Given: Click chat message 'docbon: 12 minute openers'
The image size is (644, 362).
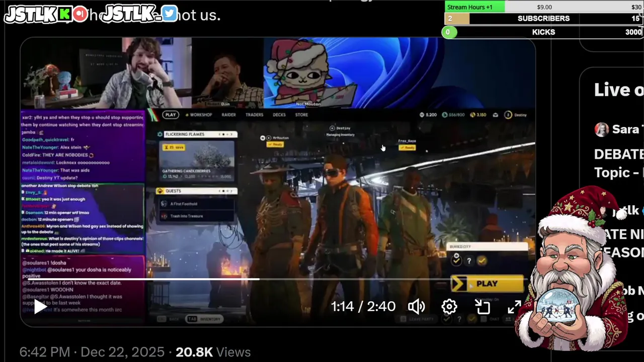Looking at the screenshot, I should [x=51, y=219].
